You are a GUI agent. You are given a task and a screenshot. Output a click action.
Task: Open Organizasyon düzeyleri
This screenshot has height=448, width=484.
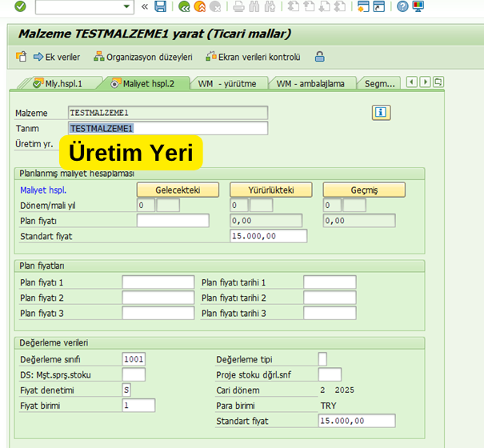pyautogui.click(x=144, y=57)
